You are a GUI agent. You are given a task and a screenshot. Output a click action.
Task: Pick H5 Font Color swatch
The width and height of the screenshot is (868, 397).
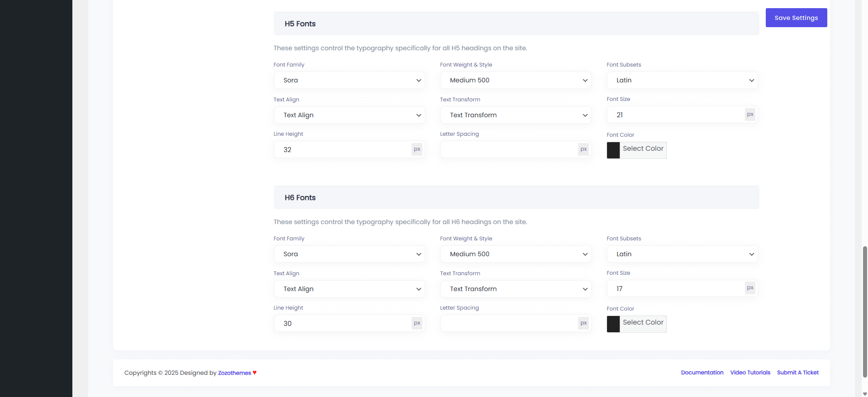613,150
